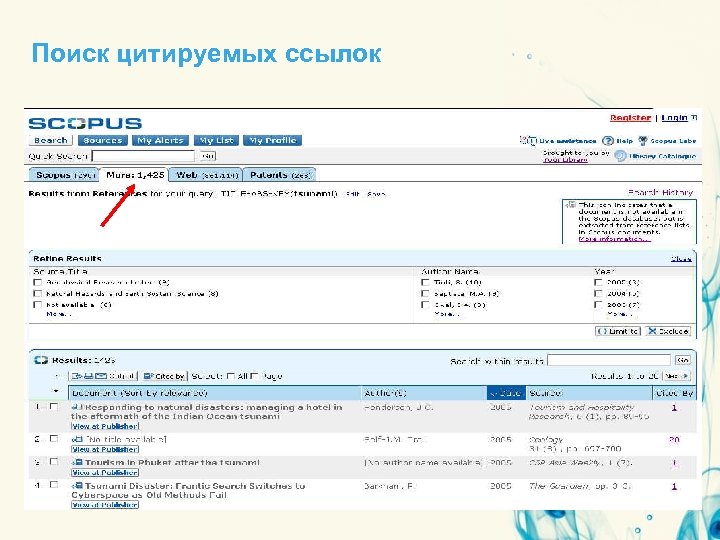
Task: Sort by the Source column header
Action: click(x=546, y=393)
